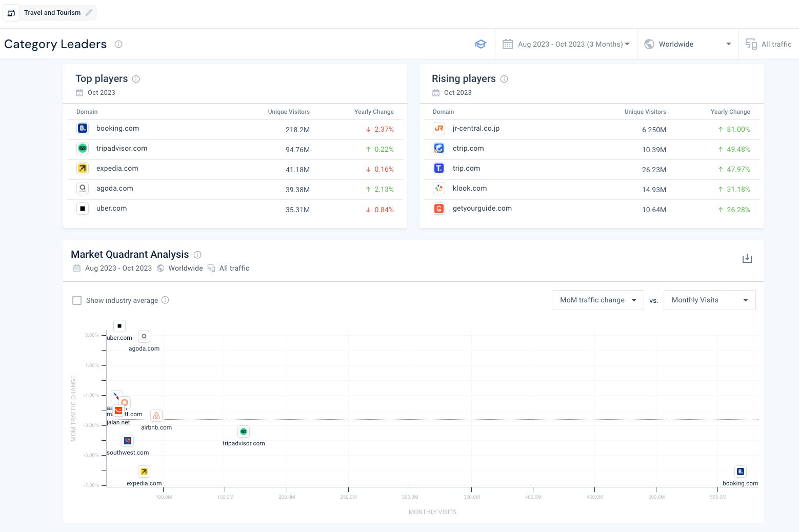Open the expedia.com domain link
The image size is (799, 532).
[117, 169]
